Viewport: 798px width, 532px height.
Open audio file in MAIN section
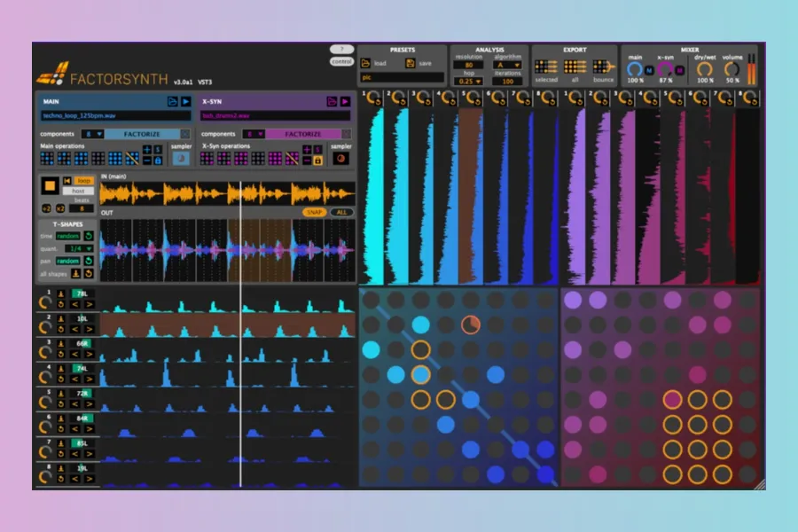click(x=173, y=102)
